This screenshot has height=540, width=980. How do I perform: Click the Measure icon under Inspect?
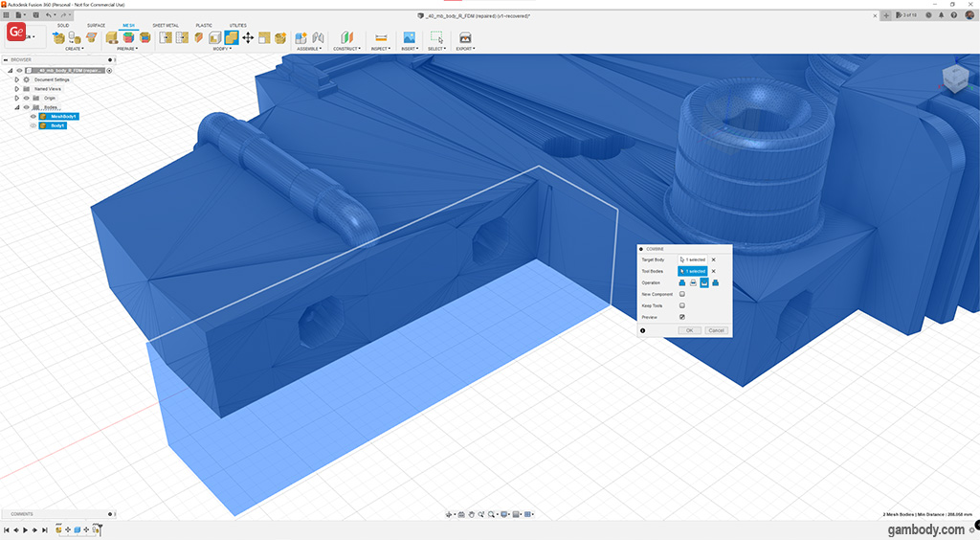380,37
